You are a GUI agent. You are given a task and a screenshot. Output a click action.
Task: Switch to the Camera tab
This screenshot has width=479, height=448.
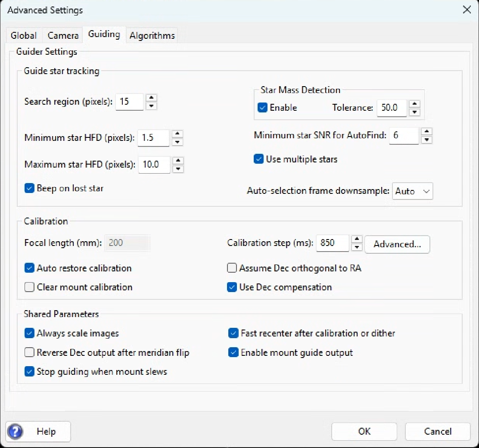pyautogui.click(x=63, y=35)
